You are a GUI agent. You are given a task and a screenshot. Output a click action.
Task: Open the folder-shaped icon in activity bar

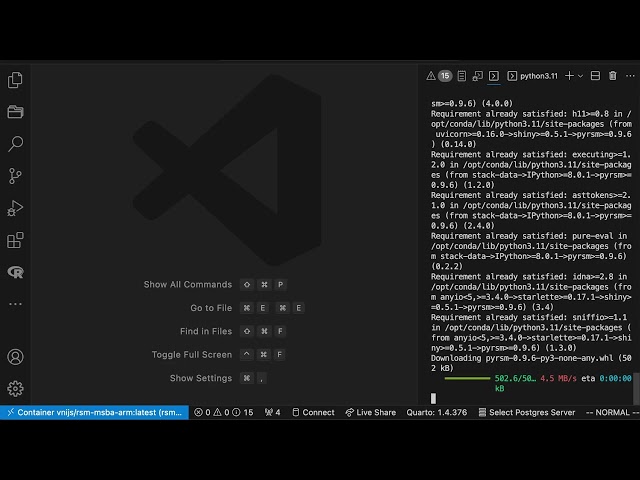(x=15, y=112)
